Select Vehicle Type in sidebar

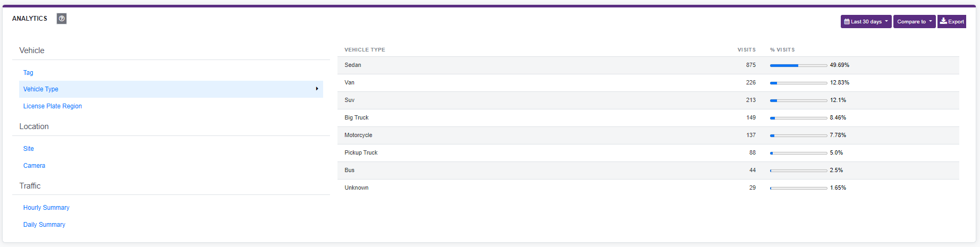pos(41,89)
